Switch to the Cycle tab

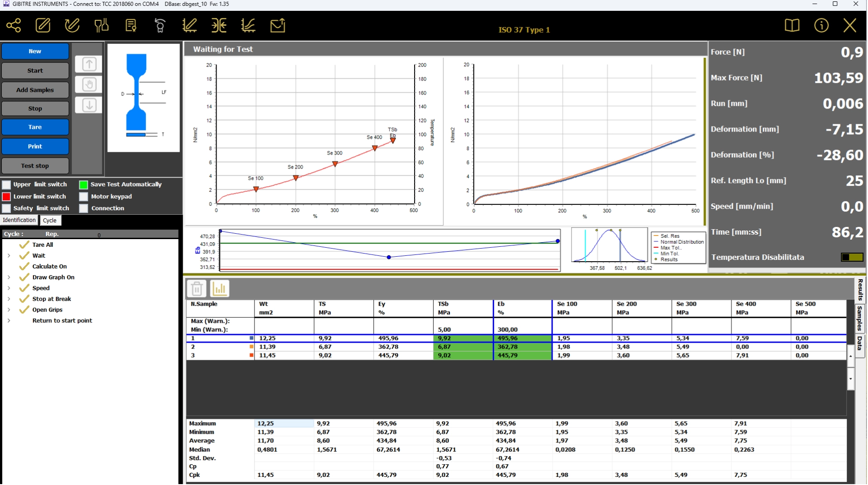pyautogui.click(x=50, y=221)
